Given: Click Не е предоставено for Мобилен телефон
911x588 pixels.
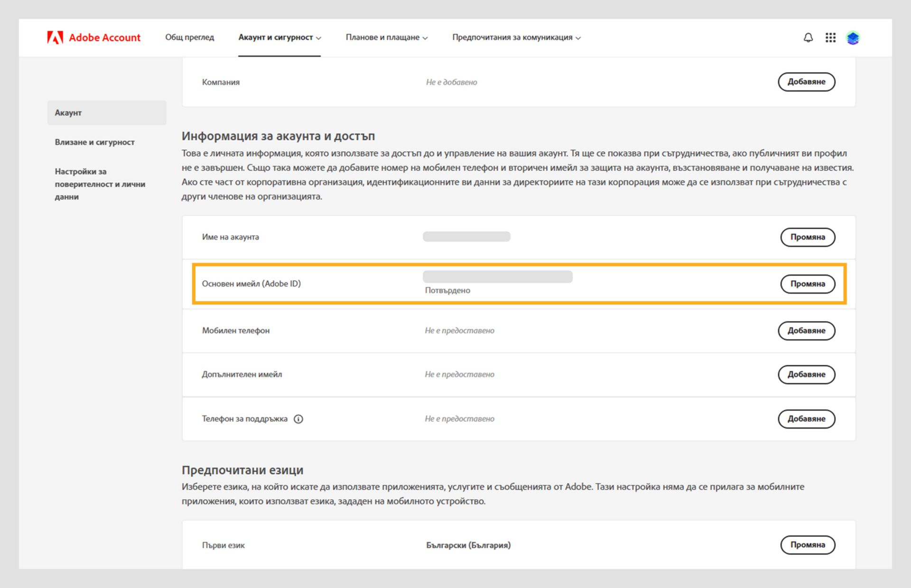Looking at the screenshot, I should 459,331.
